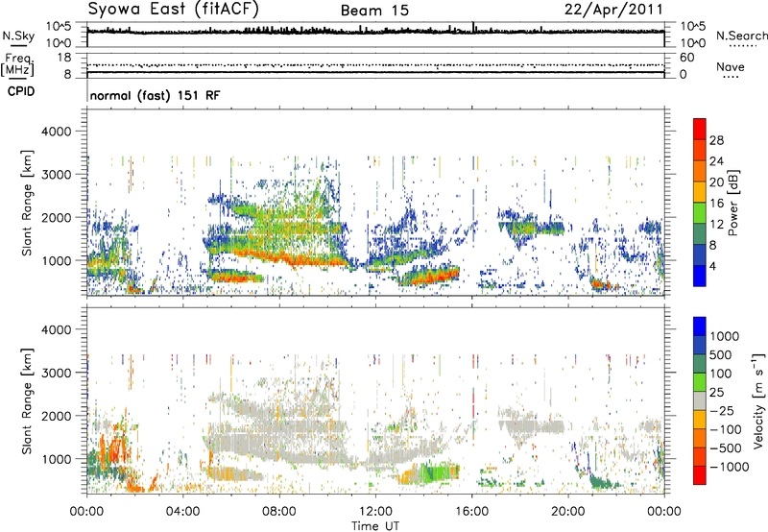The height and width of the screenshot is (532, 768).
Task: Click the '4' tick on power scale
Action: 712,267
